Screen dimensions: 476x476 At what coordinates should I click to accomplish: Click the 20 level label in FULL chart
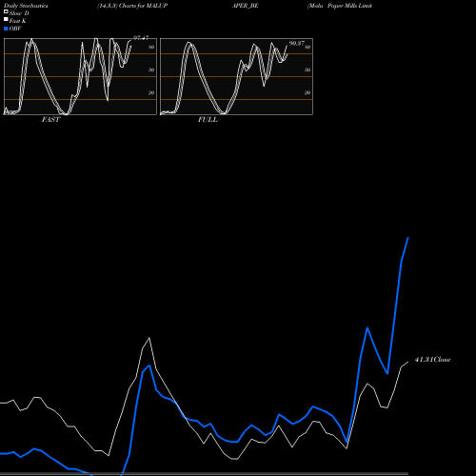(307, 93)
